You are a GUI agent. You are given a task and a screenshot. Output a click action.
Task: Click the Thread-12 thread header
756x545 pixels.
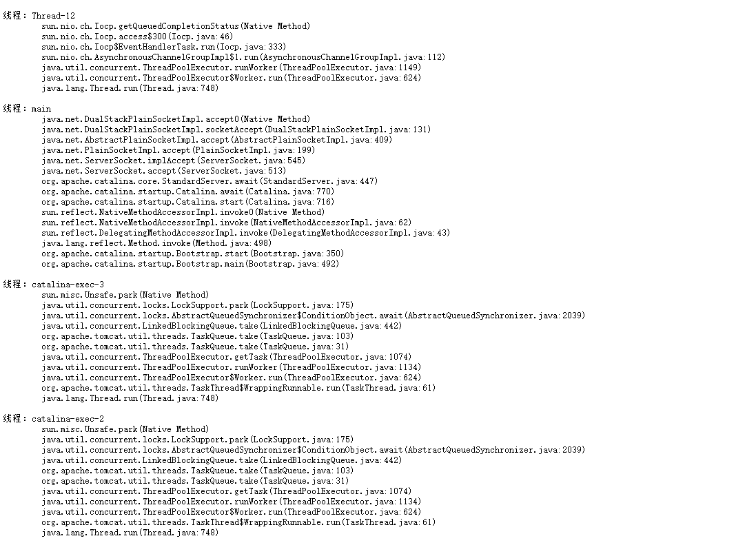point(39,15)
